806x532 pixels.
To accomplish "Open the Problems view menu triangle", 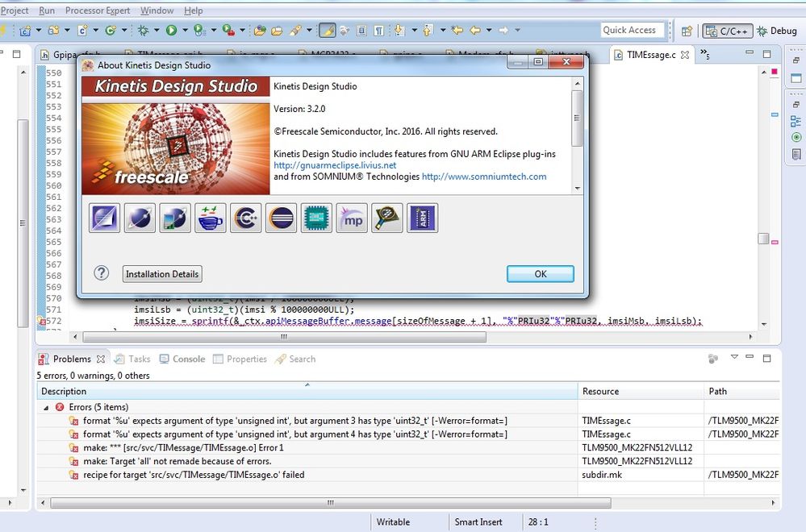I will pos(734,357).
